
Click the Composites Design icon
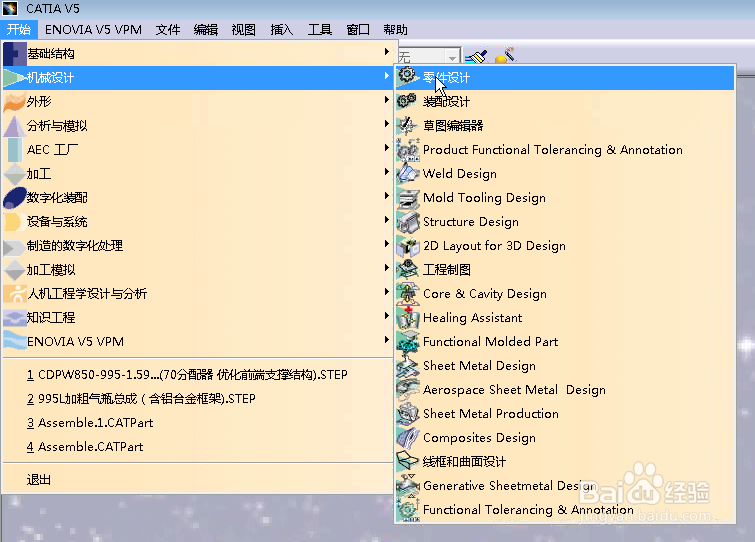tap(407, 438)
